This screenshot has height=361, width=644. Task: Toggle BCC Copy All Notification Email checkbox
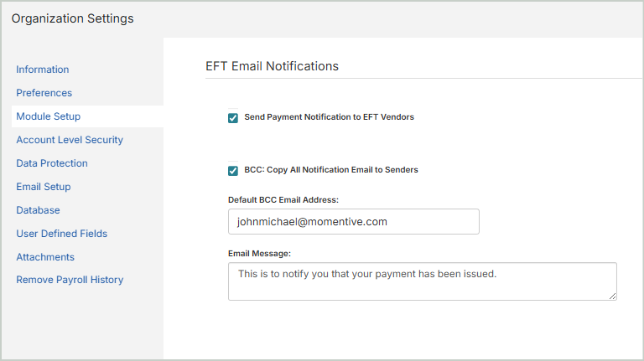tap(233, 171)
